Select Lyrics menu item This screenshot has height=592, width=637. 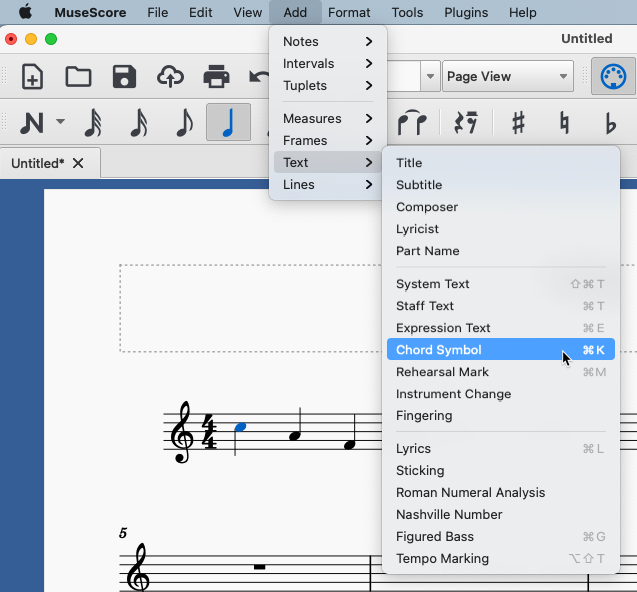coord(500,448)
